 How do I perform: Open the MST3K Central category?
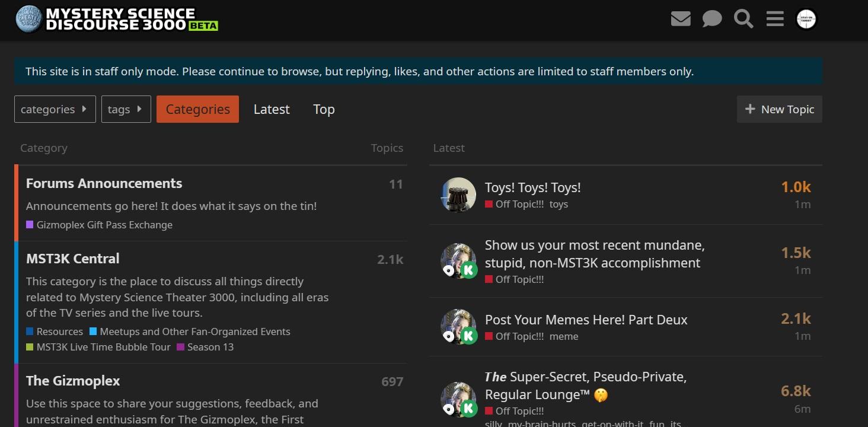pos(73,259)
